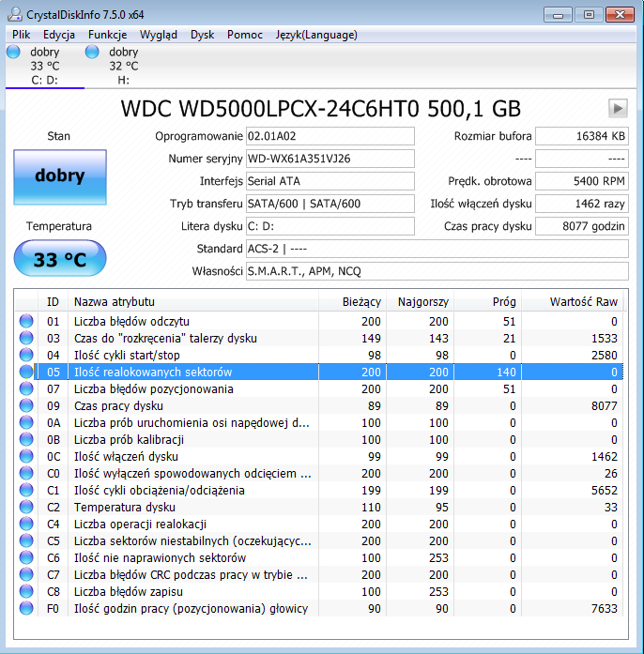Select the Ilość realokowanych sektorów row
The height and width of the screenshot is (654, 644).
(x=319, y=372)
